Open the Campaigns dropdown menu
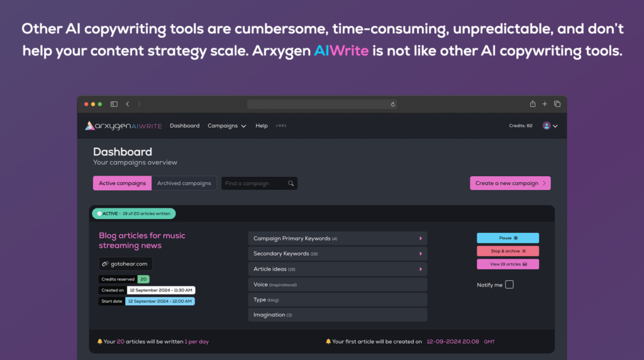The image size is (644, 360). click(x=226, y=126)
